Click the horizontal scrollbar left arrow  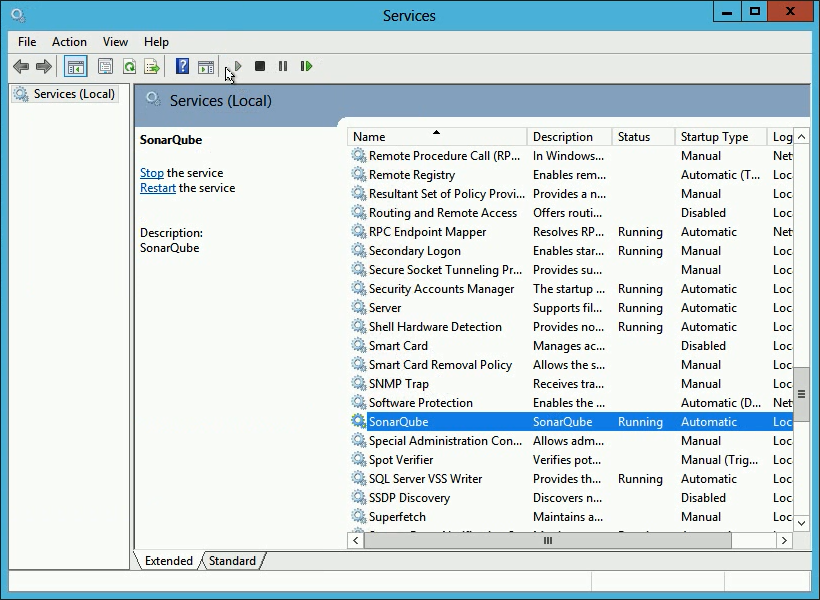coord(356,540)
